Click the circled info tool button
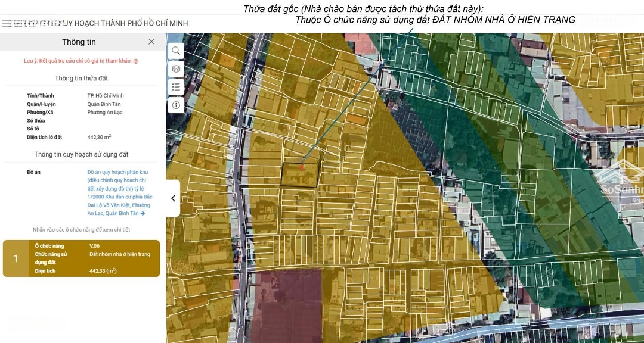The image size is (644, 343). (x=176, y=105)
